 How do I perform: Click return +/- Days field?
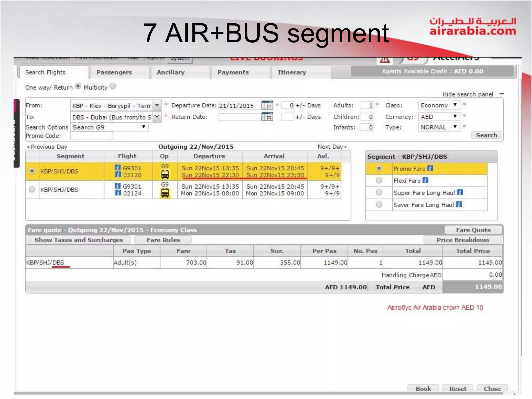click(288, 117)
